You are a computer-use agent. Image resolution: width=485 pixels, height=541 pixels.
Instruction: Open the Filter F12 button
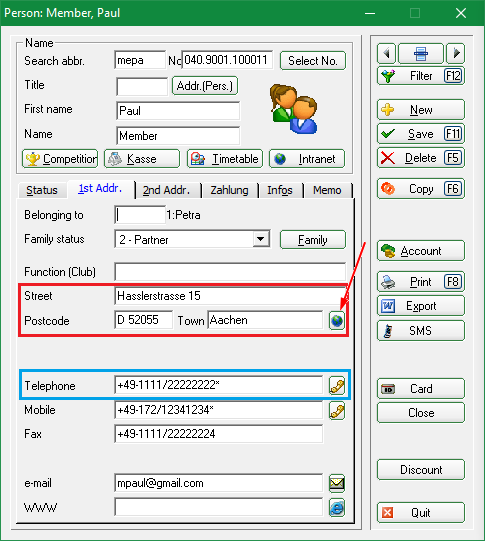[x=421, y=76]
